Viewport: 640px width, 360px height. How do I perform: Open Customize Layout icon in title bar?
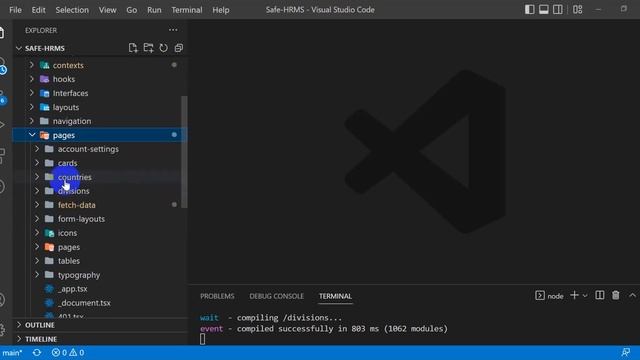(577, 9)
